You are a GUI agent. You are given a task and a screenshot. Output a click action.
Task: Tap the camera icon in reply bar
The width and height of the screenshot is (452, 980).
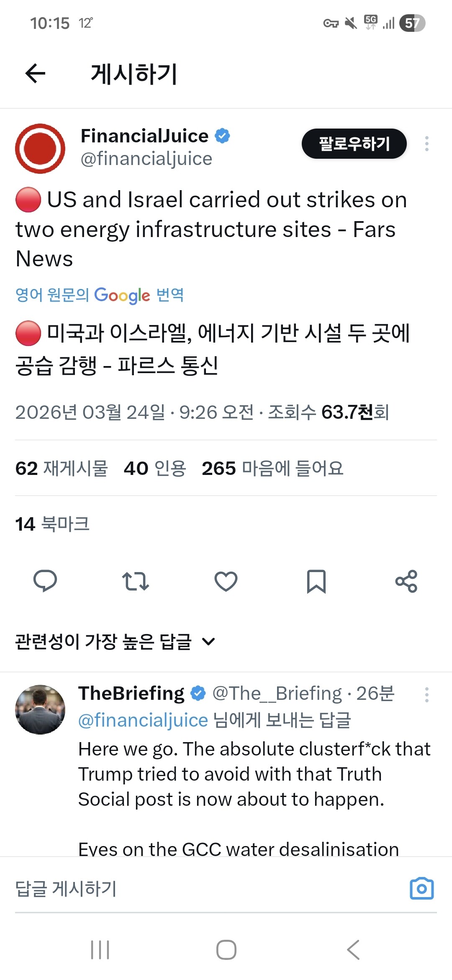coord(421,889)
